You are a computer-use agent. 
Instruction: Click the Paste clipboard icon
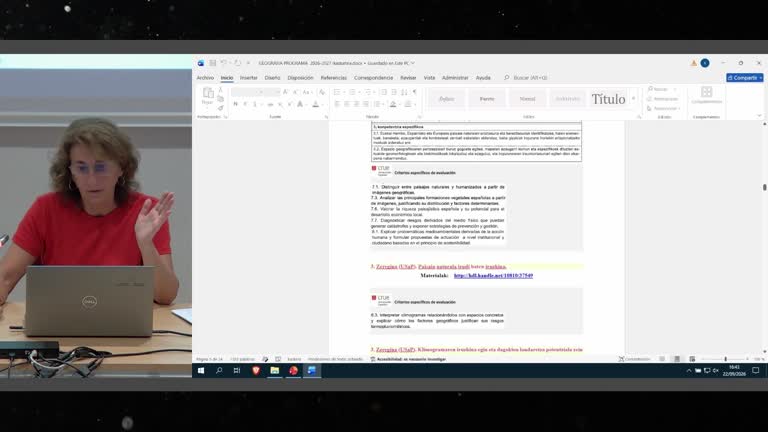click(208, 93)
